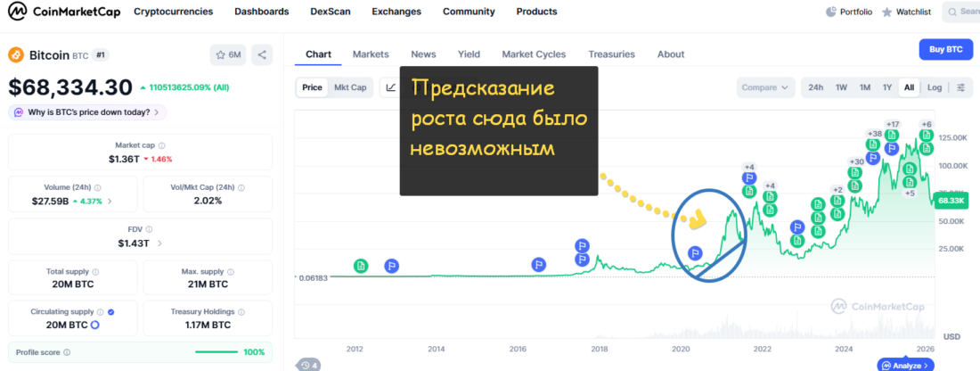980x371 pixels.
Task: Click the CoinMarketCap logo
Action: [63, 12]
